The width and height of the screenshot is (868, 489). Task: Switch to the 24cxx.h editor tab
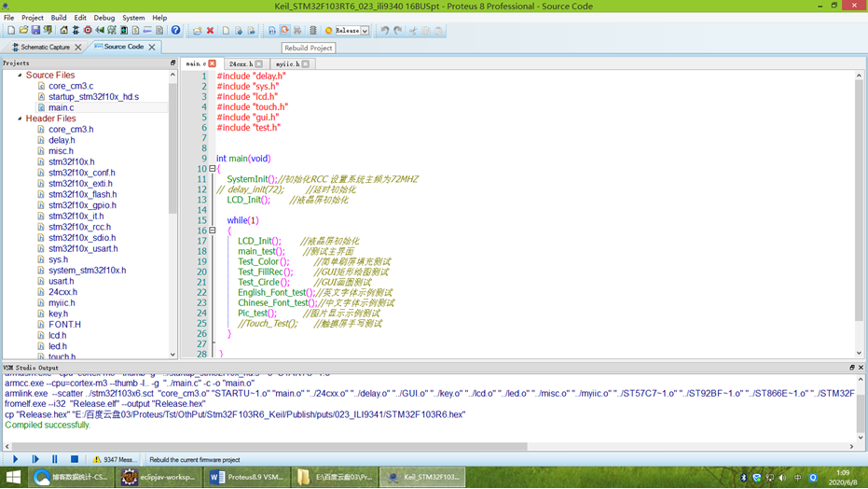[241, 63]
